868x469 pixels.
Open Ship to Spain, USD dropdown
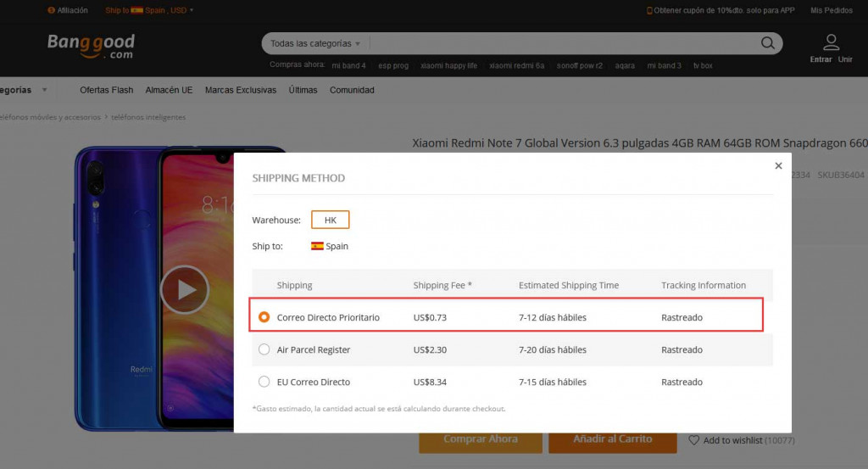point(149,10)
